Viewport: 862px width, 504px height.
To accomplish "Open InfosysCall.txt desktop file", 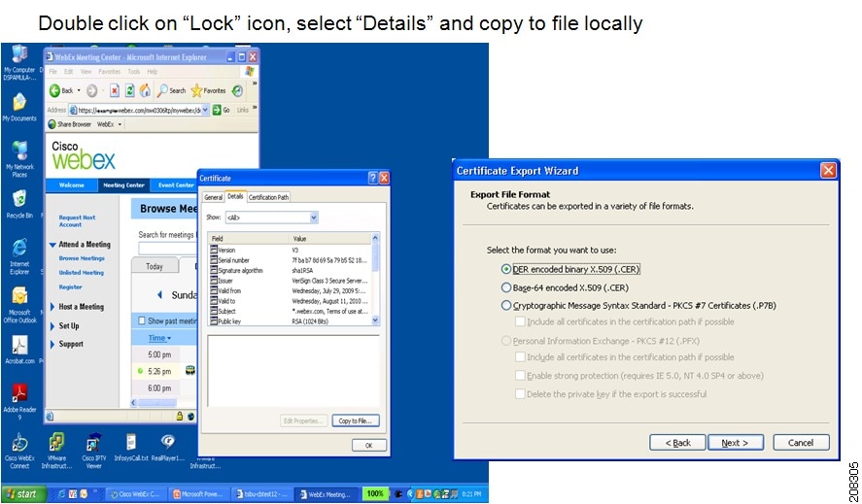I will (131, 448).
